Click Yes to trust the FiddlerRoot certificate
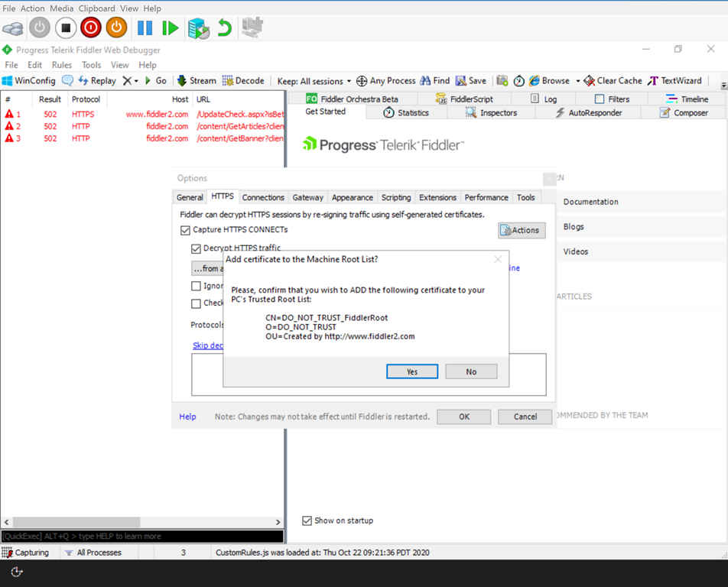 [411, 371]
